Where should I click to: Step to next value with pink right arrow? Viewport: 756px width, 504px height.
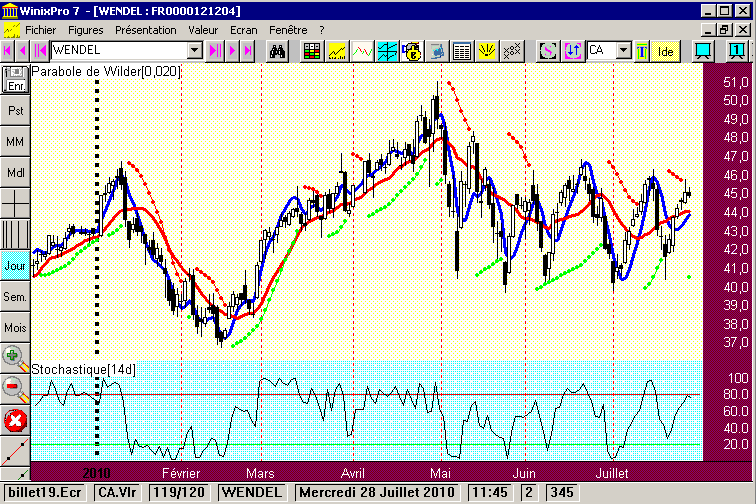(232, 51)
